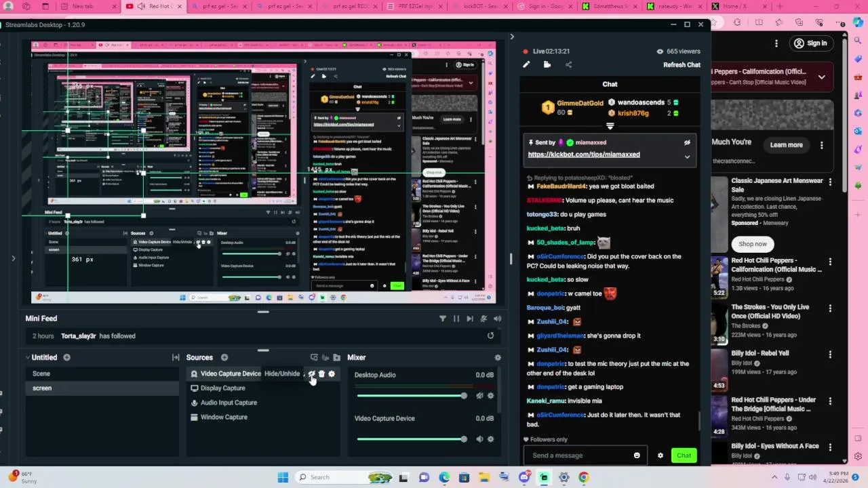Select the scene named Scene

[x=103, y=373]
